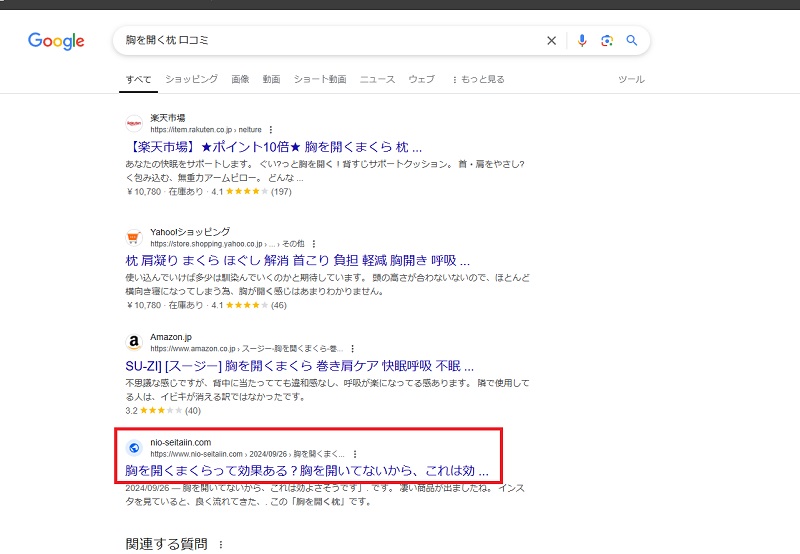Switch to the ニュース tab
The image size is (800, 554).
pos(378,79)
